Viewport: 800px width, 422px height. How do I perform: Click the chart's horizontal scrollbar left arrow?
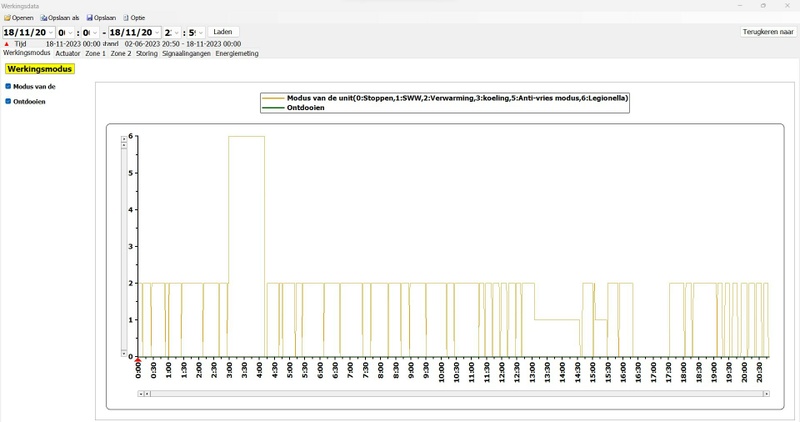point(141,393)
